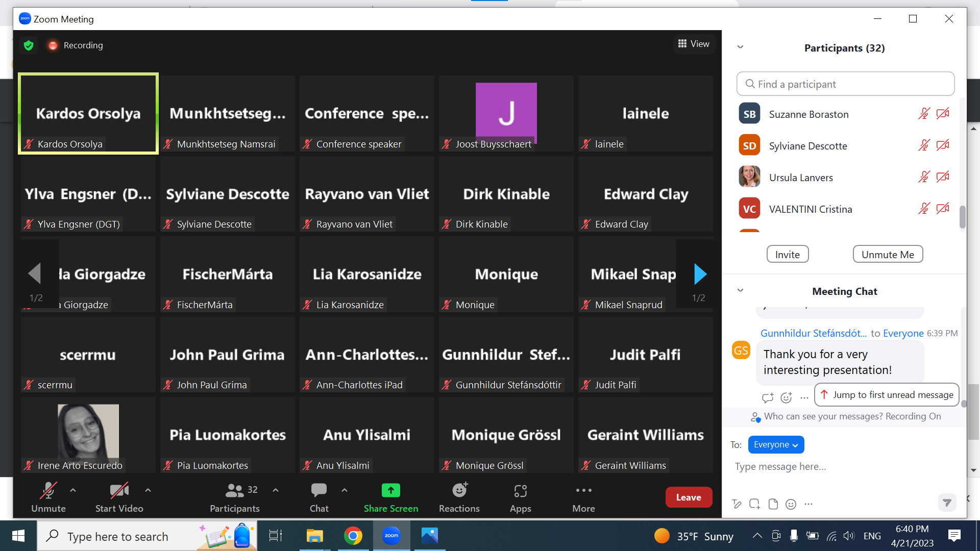Open chat message more options ellipsis
This screenshot has width=980, height=551.
pyautogui.click(x=804, y=397)
